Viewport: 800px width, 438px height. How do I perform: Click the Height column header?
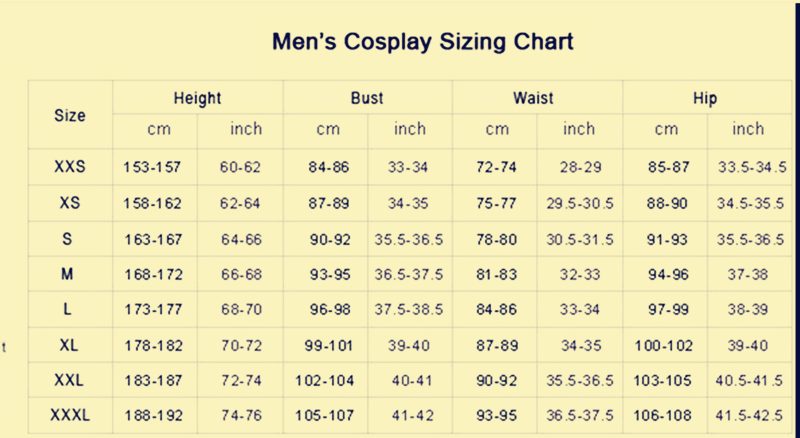197,98
